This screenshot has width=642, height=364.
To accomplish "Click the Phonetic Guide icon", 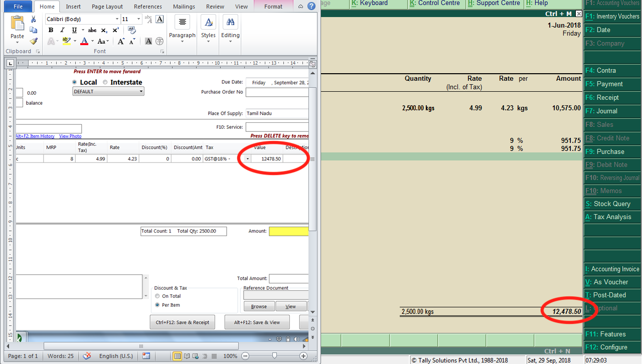I will pos(148,19).
